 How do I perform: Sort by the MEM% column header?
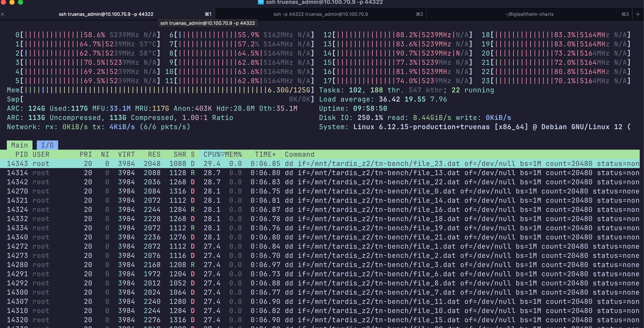point(233,154)
